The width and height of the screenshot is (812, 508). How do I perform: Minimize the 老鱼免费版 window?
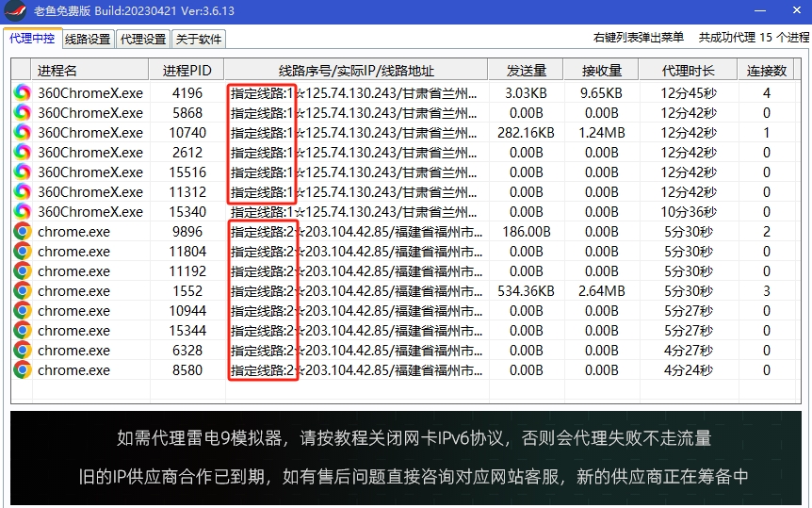759,10
